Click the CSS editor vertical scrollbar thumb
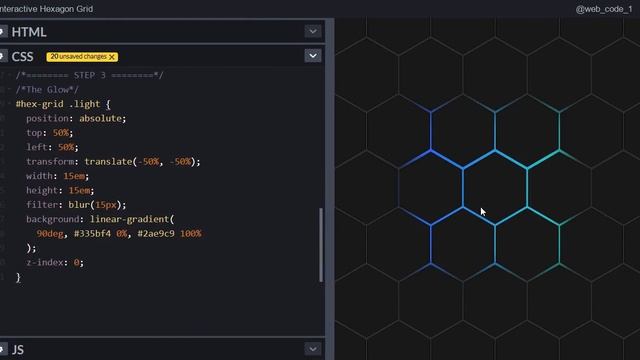 (x=321, y=245)
